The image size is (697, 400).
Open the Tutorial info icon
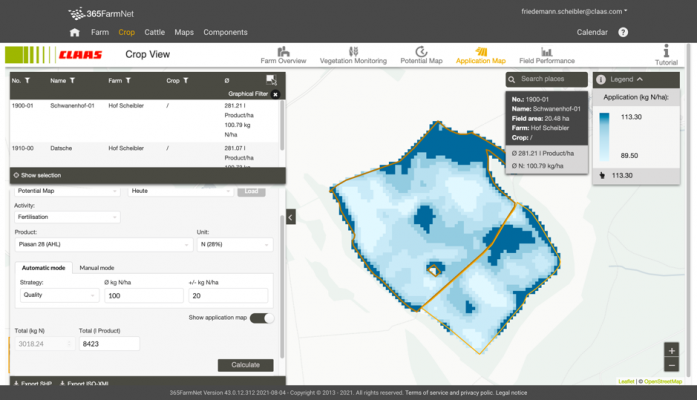pyautogui.click(x=666, y=55)
